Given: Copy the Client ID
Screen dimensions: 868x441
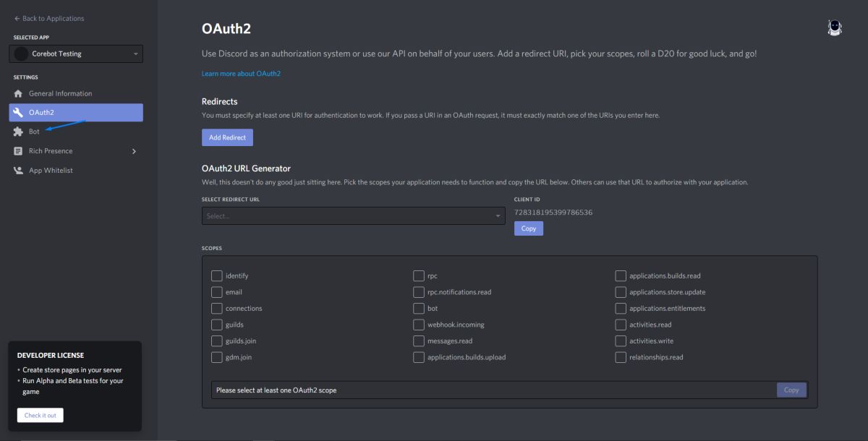Looking at the screenshot, I should click(529, 228).
